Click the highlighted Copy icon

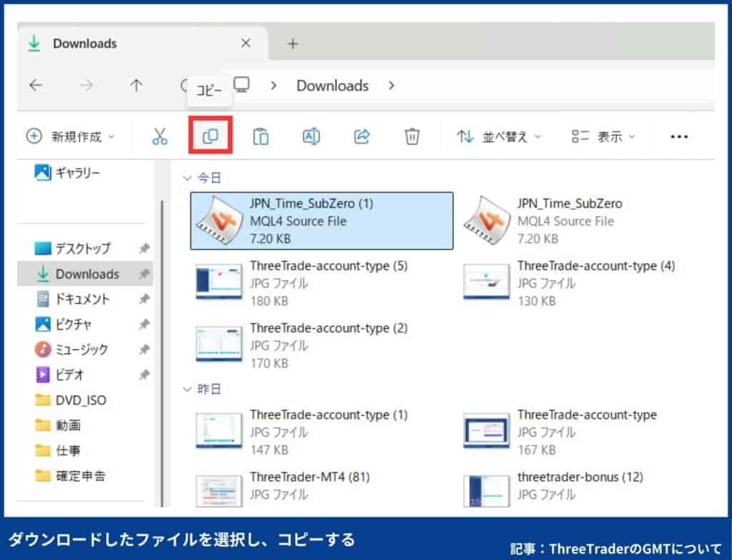pos(210,136)
